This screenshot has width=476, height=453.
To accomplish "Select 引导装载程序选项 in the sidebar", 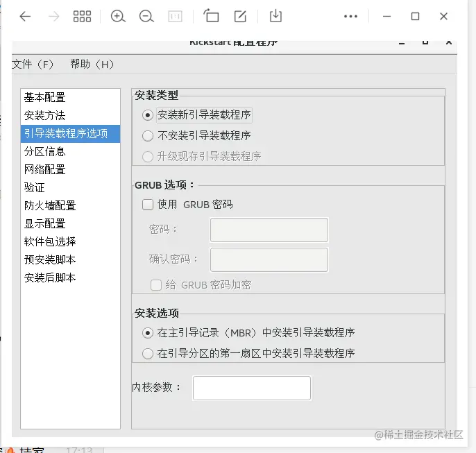I will coord(71,134).
